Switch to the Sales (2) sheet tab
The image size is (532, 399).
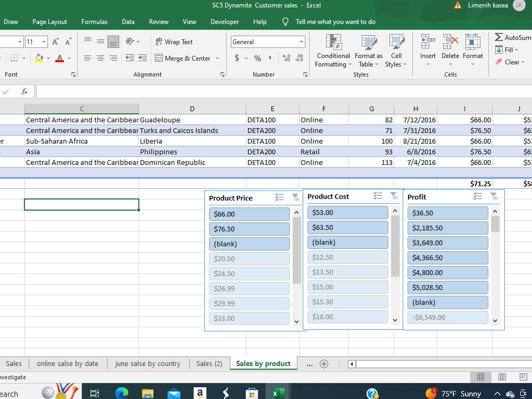coord(209,363)
